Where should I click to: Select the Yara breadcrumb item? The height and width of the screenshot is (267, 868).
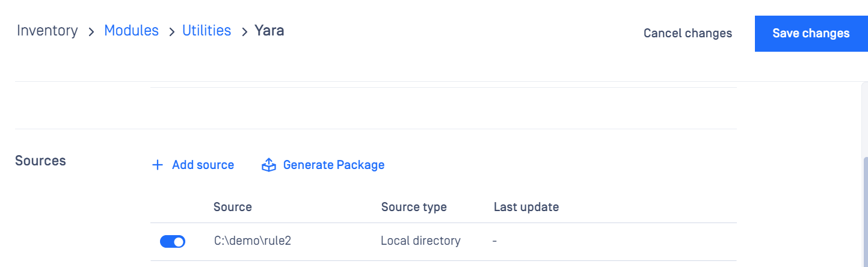click(x=269, y=31)
